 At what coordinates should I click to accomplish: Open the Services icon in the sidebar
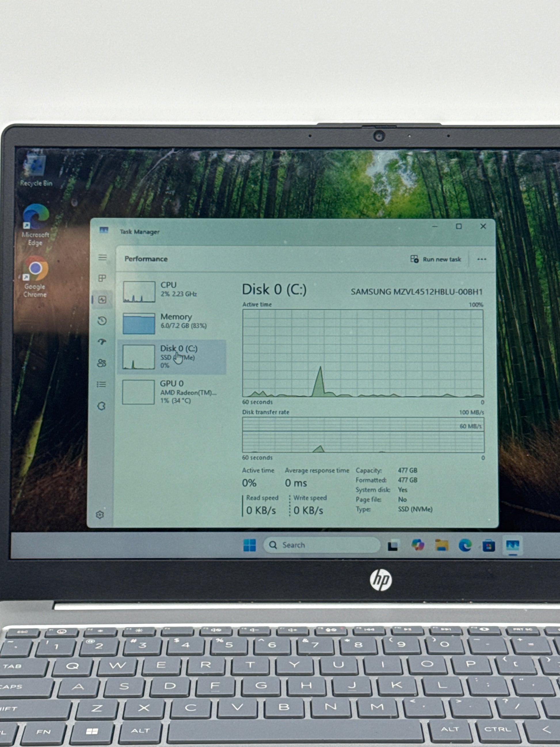click(x=101, y=406)
